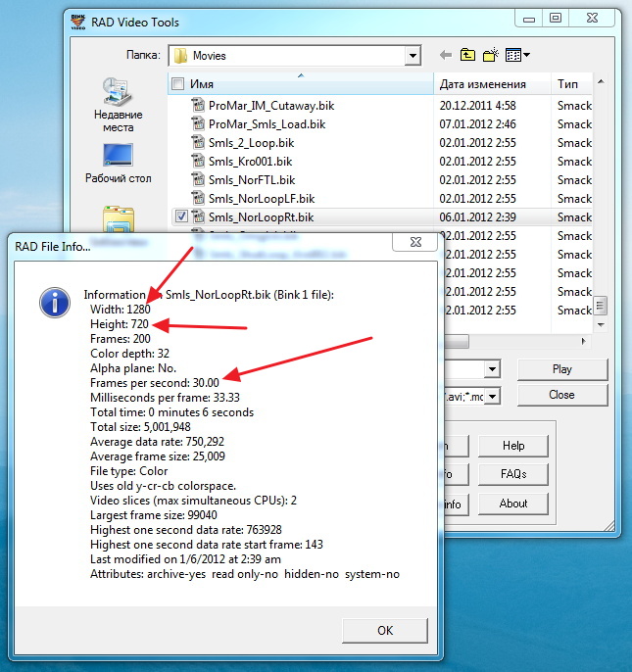Image resolution: width=632 pixels, height=672 pixels.
Task: Select file name ProMar_IM_Cutaway.bik
Action: tap(271, 106)
